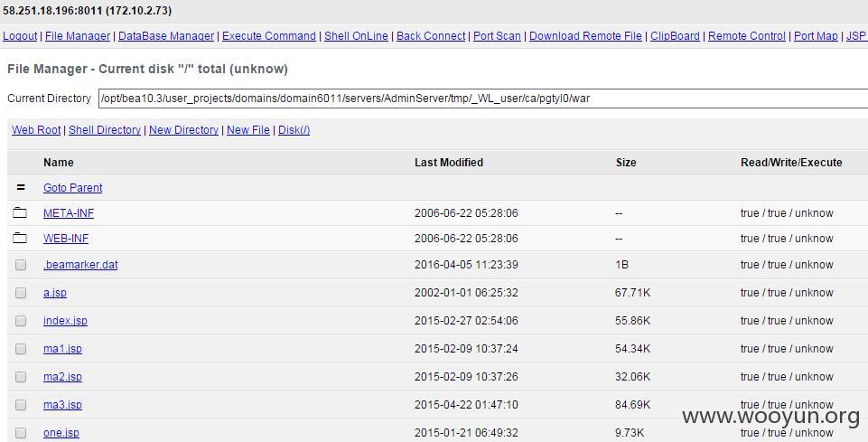The height and width of the screenshot is (442, 868).
Task: Click the Current Directory path field
Action: pos(482,99)
